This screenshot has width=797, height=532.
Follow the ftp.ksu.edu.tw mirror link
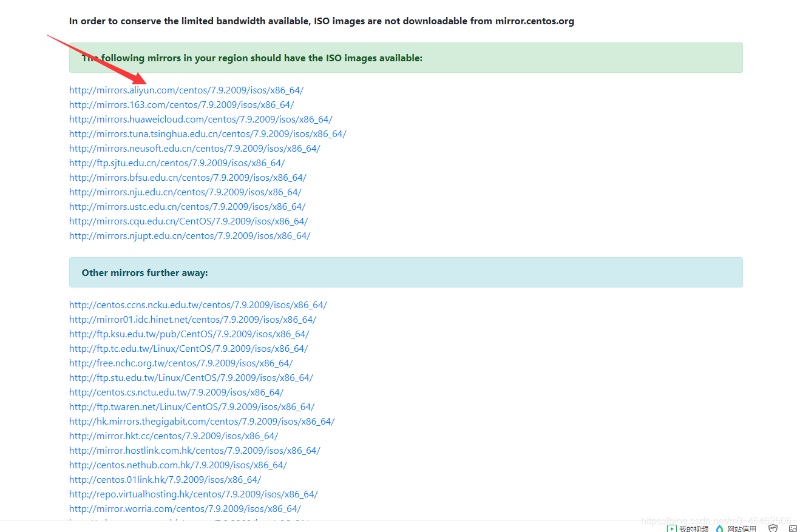189,334
